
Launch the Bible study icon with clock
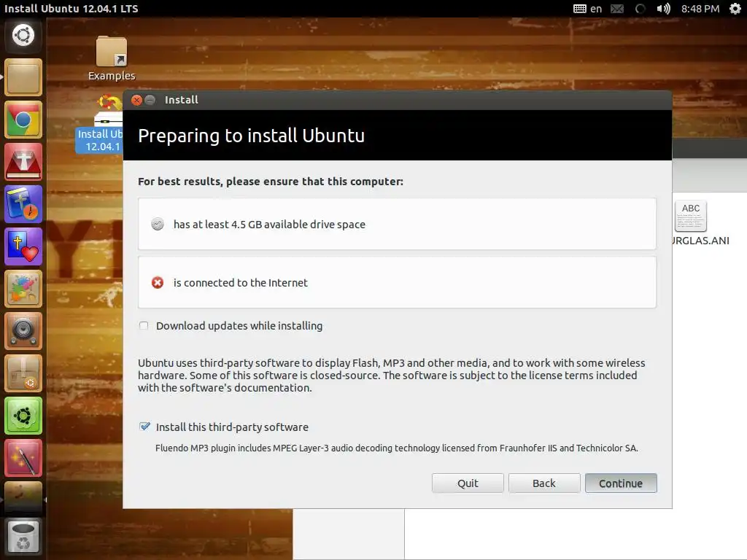click(x=23, y=204)
